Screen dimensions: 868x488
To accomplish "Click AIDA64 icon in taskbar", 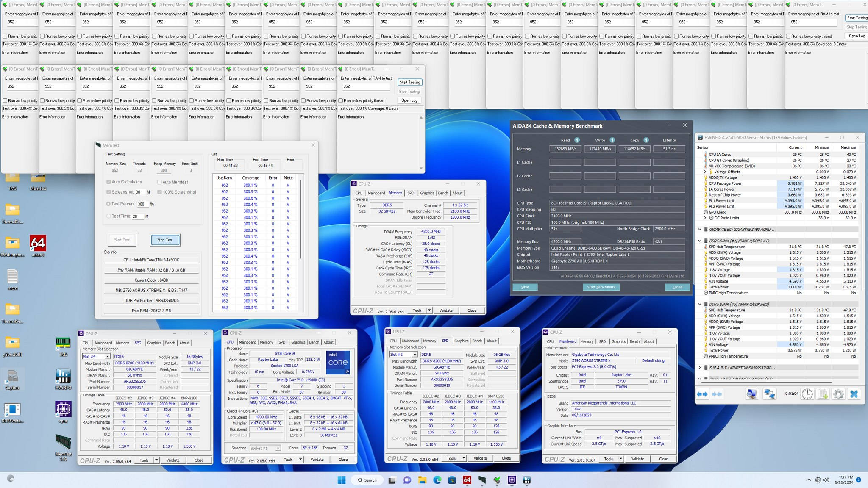I will click(467, 480).
